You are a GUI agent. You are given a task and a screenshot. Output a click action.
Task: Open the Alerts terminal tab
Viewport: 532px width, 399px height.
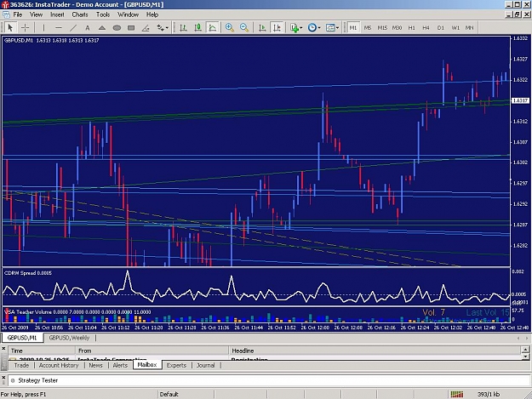pyautogui.click(x=120, y=365)
